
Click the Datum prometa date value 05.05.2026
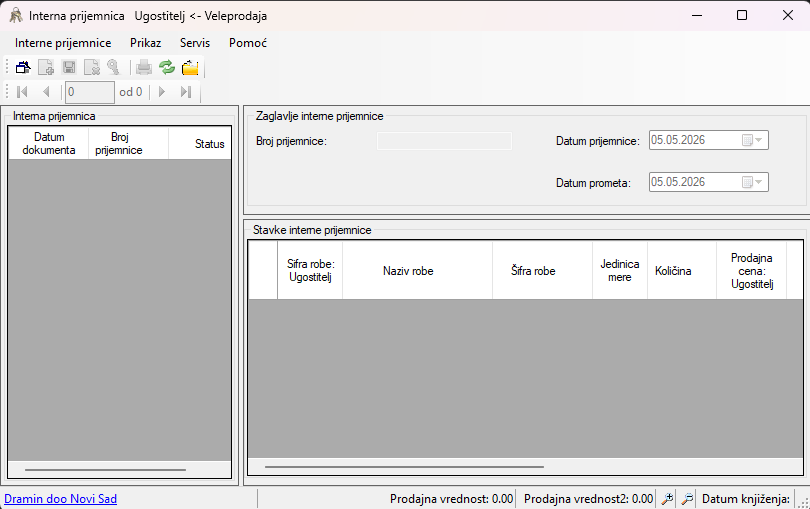678,182
